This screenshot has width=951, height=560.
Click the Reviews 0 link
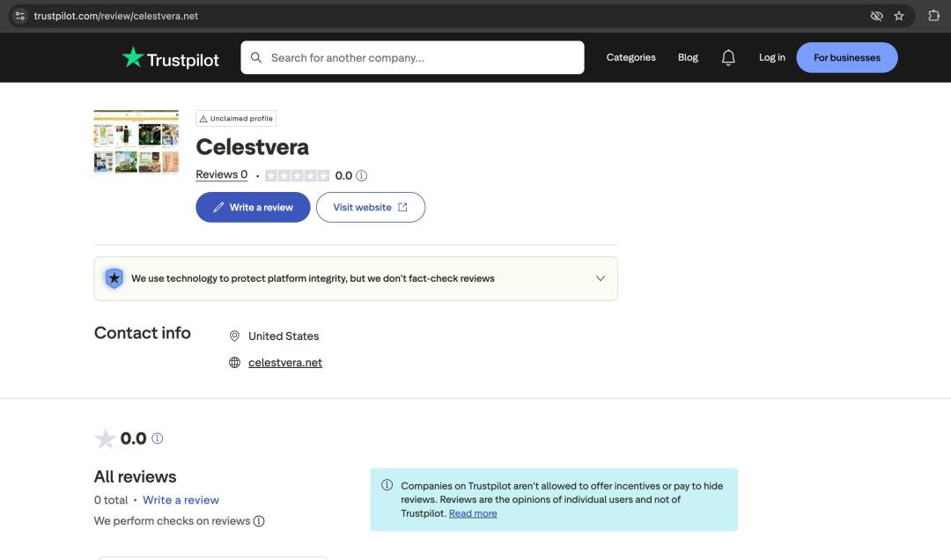pyautogui.click(x=221, y=174)
